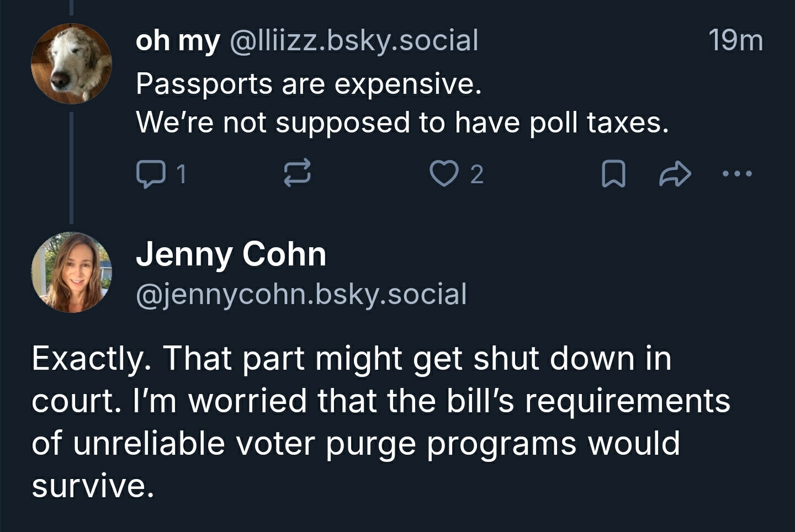
Task: Click the reply count number 1
Action: click(x=182, y=174)
